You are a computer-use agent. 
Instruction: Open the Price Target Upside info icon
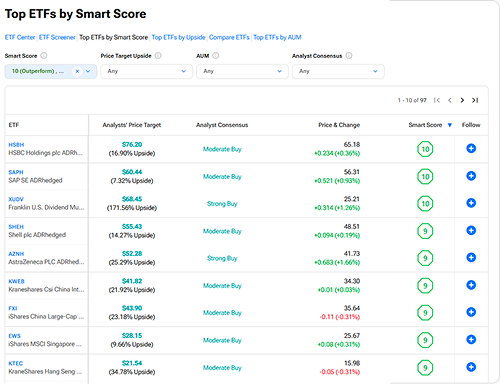click(x=158, y=56)
